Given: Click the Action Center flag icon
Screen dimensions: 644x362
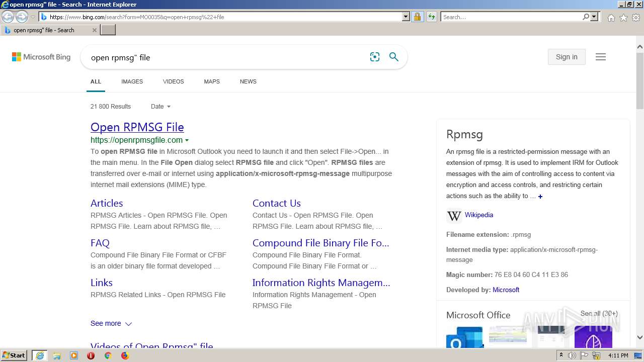Looking at the screenshot, I should (585, 355).
